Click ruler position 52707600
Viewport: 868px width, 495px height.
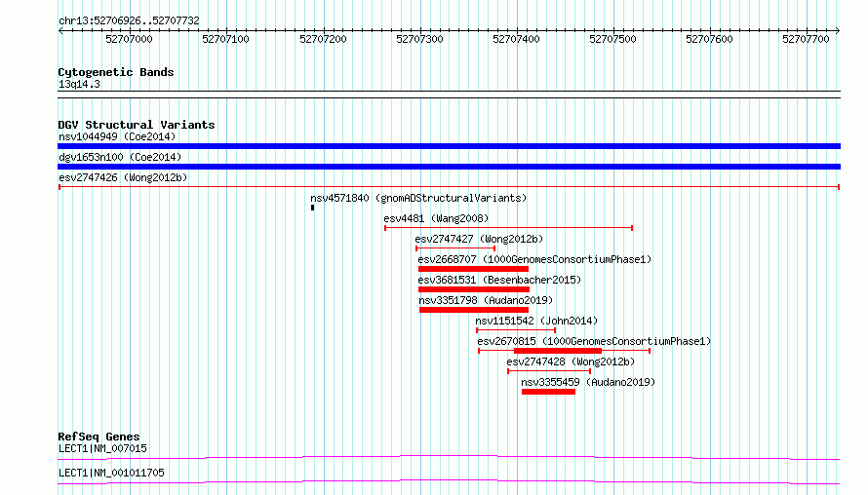pos(709,39)
